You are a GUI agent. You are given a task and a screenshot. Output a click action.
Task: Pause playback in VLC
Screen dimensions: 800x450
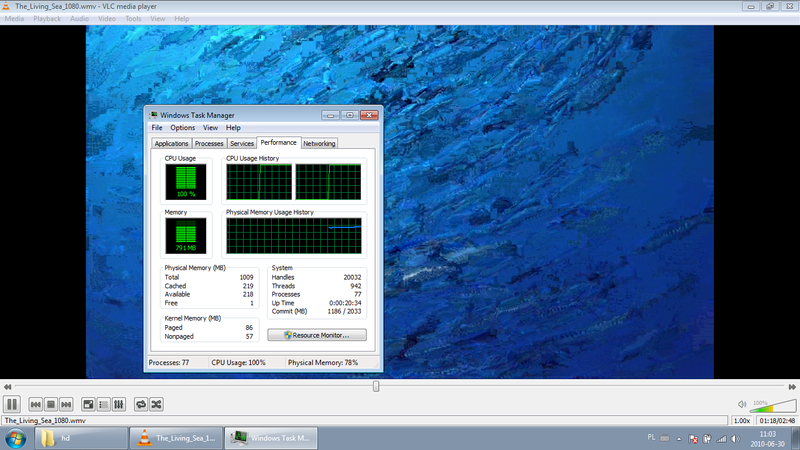tap(12, 405)
